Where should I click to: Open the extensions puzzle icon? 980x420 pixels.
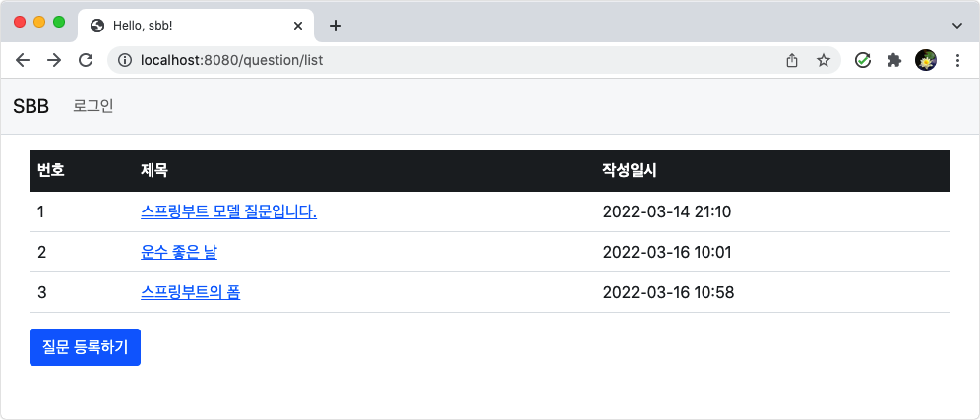click(x=894, y=60)
